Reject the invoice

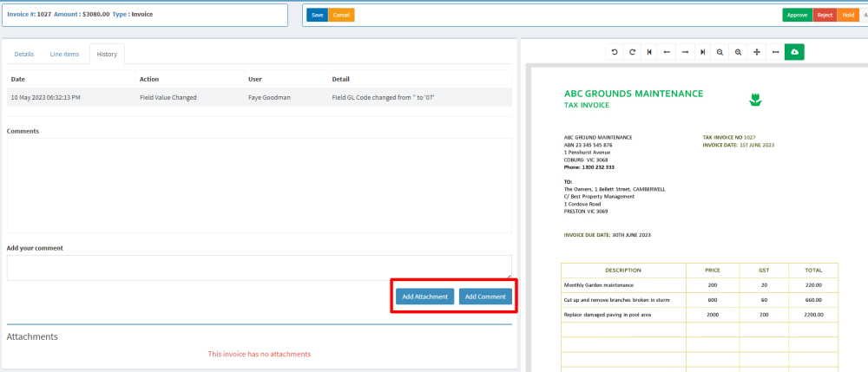click(x=825, y=15)
